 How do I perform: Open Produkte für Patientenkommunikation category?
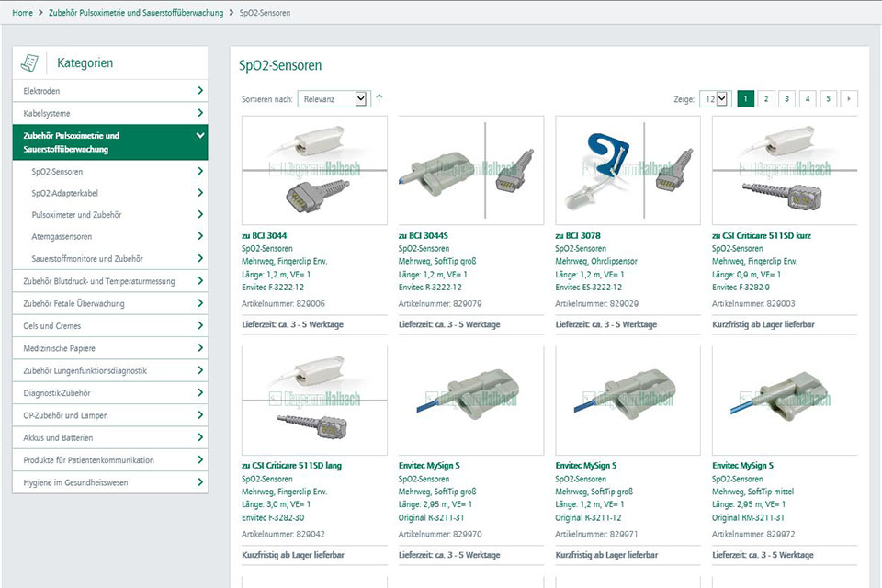pos(110,460)
